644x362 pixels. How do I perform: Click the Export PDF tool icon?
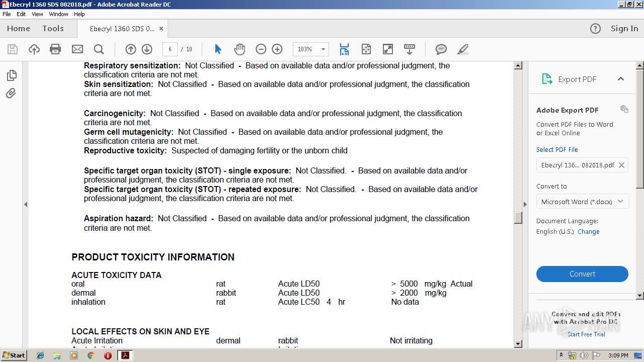click(x=547, y=79)
